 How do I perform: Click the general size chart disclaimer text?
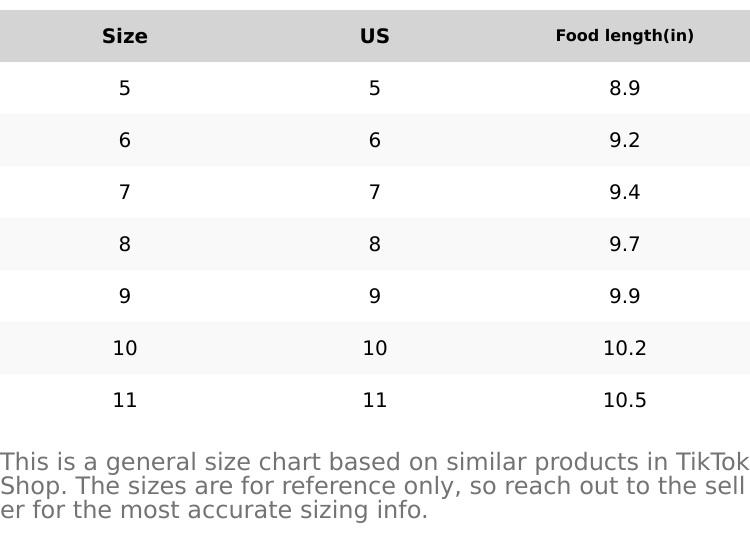[374, 486]
